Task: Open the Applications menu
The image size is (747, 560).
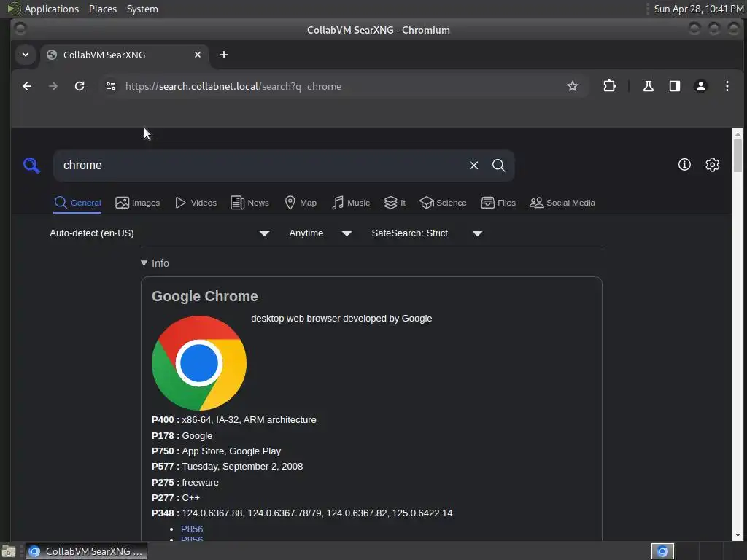Action: pyautogui.click(x=43, y=9)
